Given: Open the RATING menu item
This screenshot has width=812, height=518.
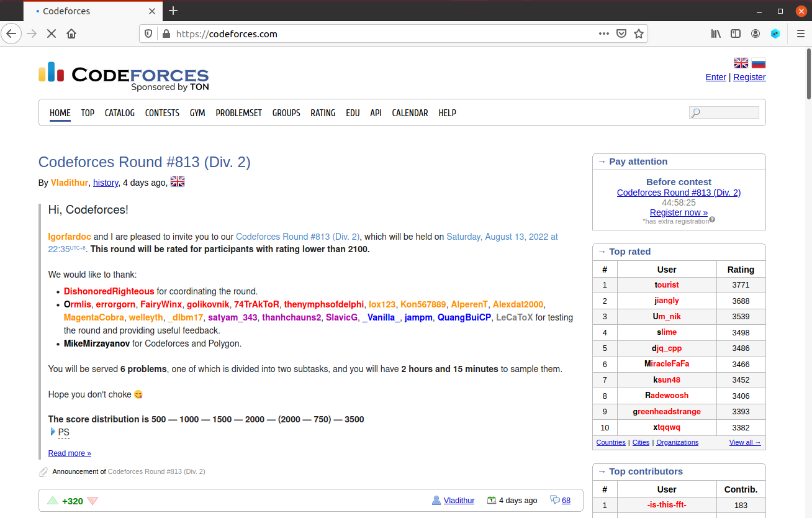Looking at the screenshot, I should click(x=323, y=113).
